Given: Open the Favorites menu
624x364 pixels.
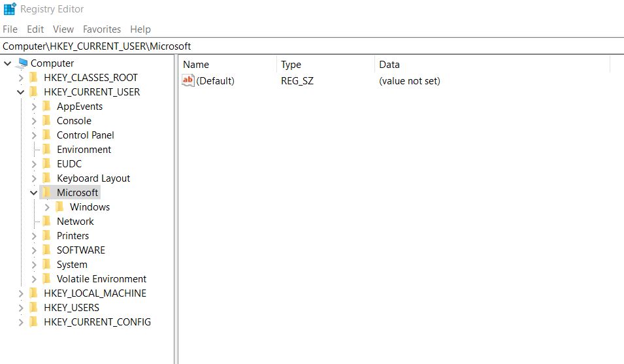Looking at the screenshot, I should [x=102, y=29].
